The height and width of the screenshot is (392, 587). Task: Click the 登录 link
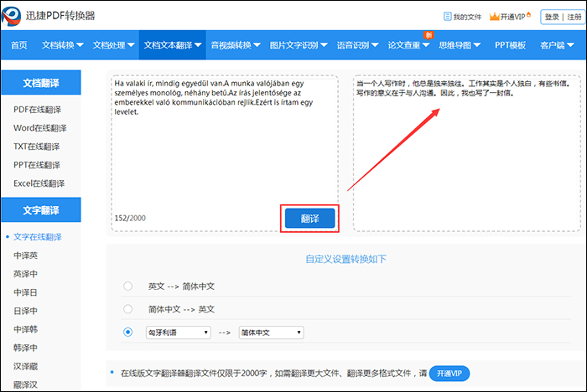(552, 17)
